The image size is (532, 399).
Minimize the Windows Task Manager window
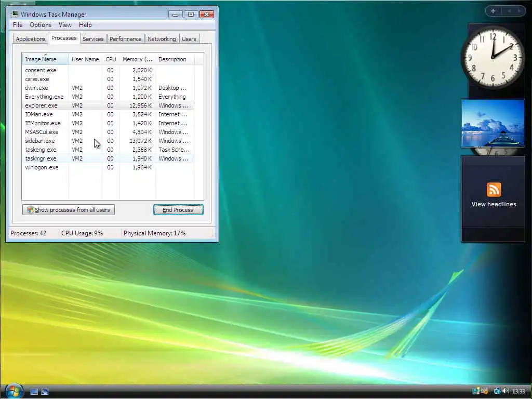(x=176, y=14)
